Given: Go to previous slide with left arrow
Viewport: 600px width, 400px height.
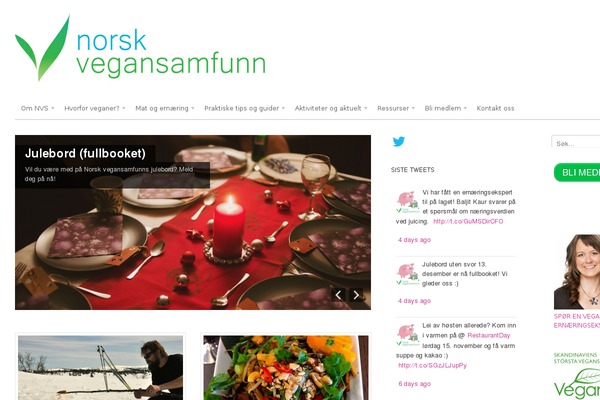Looking at the screenshot, I should coord(338,295).
